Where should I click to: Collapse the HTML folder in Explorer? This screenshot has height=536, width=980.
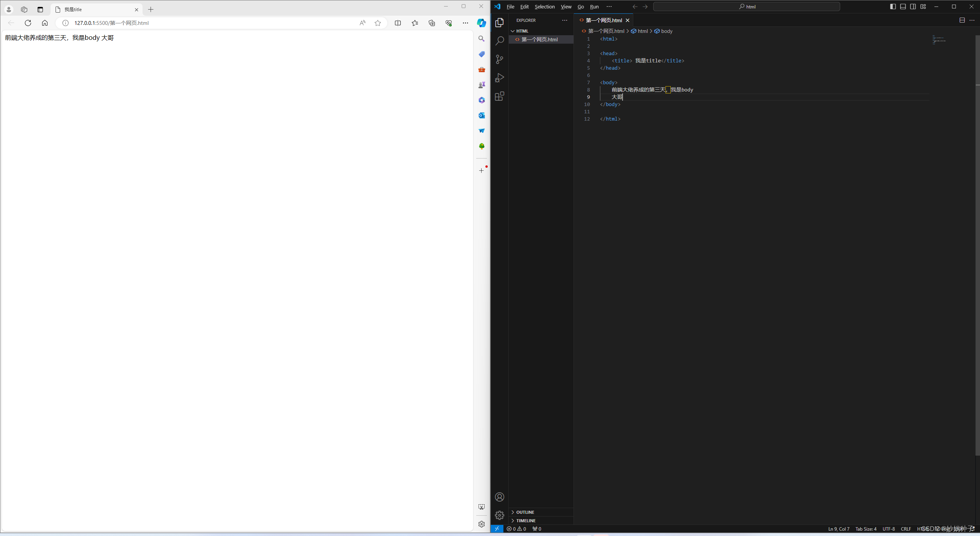tap(522, 31)
